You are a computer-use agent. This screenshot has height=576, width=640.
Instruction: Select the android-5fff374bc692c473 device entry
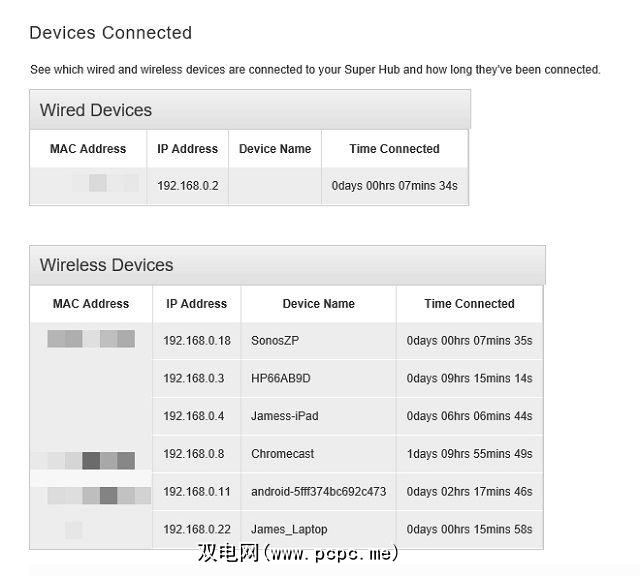318,492
